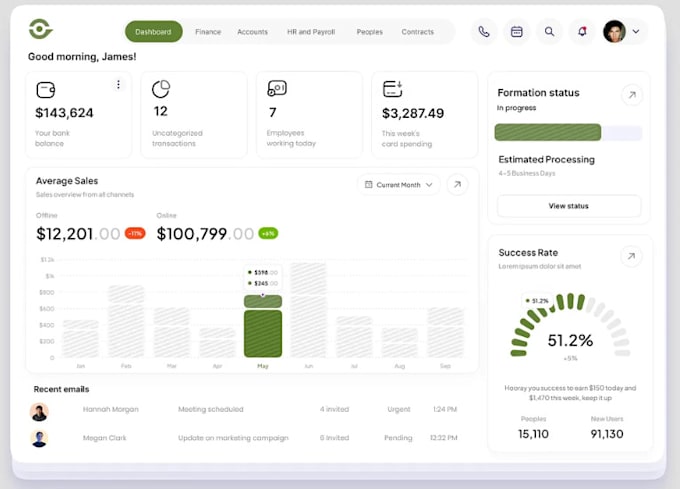Click the highlighted May sales bar

click(263, 326)
